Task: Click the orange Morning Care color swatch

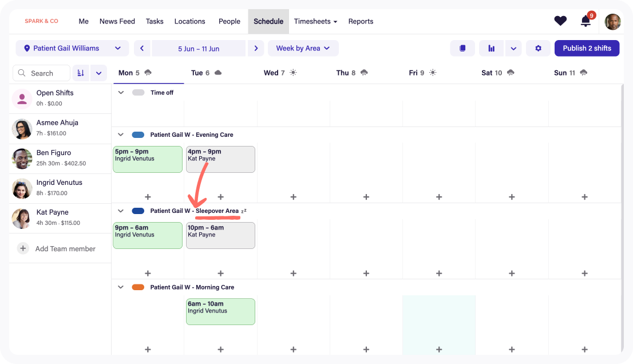Action: click(138, 287)
